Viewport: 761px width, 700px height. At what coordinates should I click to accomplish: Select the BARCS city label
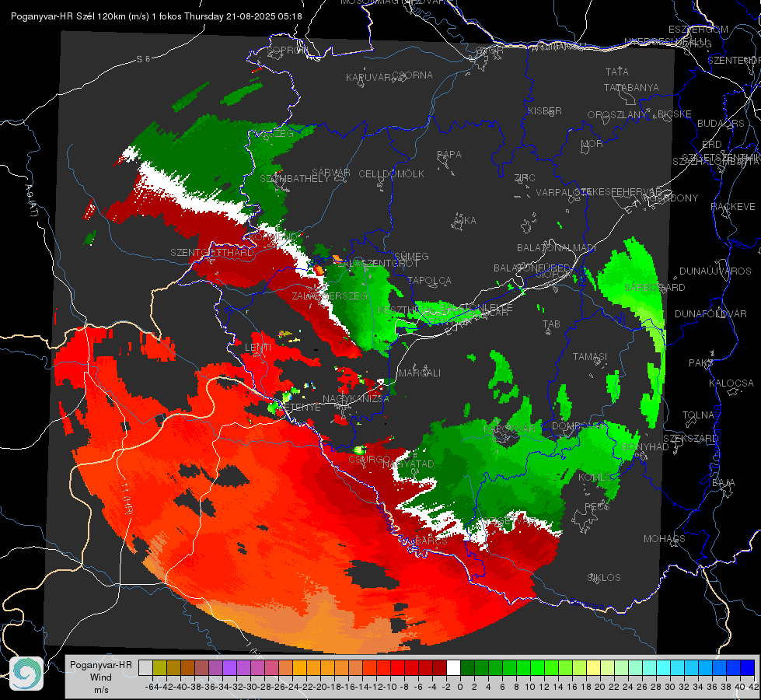point(431,541)
